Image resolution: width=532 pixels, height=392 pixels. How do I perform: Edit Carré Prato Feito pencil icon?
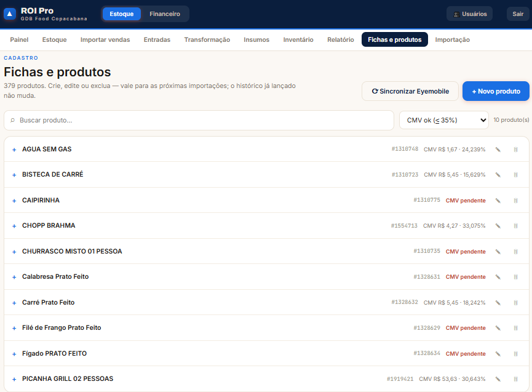(x=498, y=303)
